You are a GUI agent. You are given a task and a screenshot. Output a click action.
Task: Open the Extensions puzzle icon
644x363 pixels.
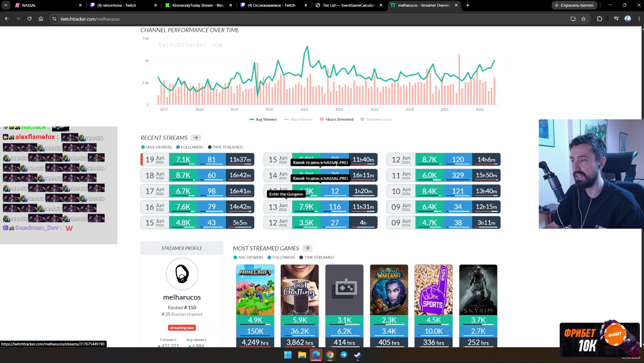[599, 19]
